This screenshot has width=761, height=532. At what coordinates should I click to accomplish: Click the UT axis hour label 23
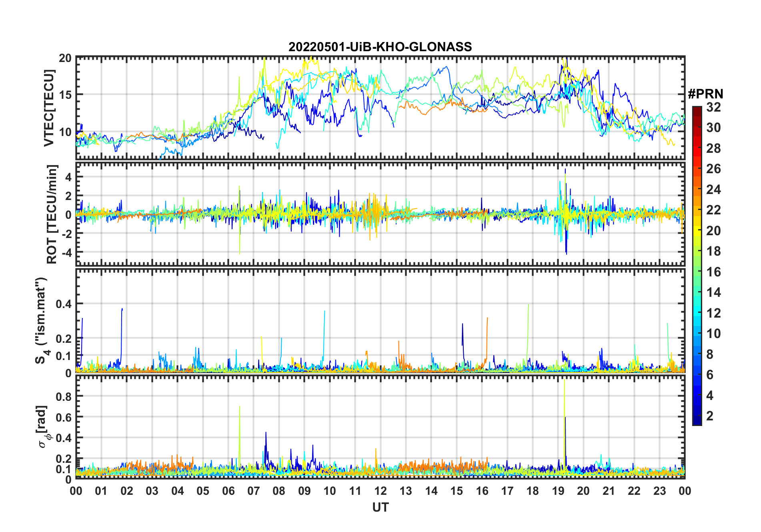pyautogui.click(x=659, y=491)
